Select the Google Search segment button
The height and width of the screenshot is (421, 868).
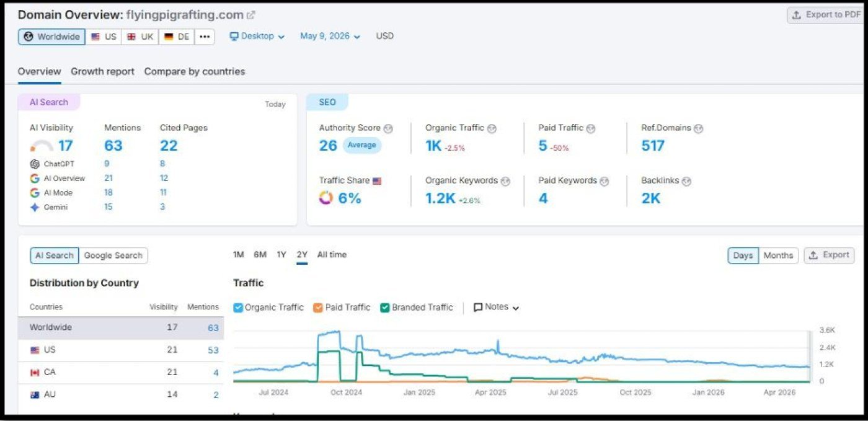(113, 255)
